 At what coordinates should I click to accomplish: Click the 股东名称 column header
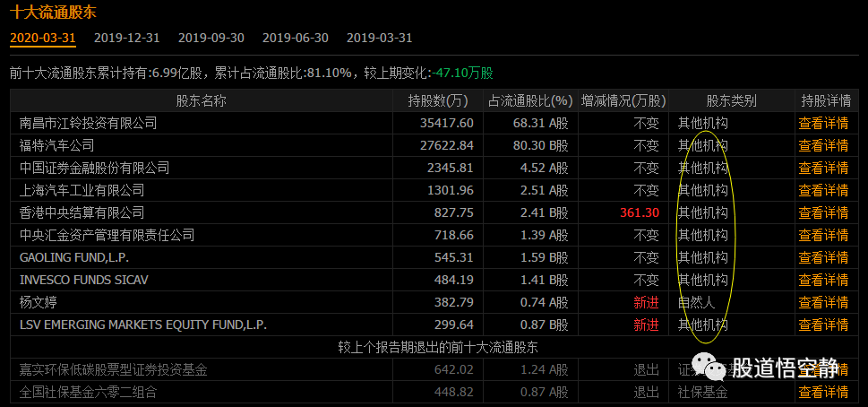(201, 100)
